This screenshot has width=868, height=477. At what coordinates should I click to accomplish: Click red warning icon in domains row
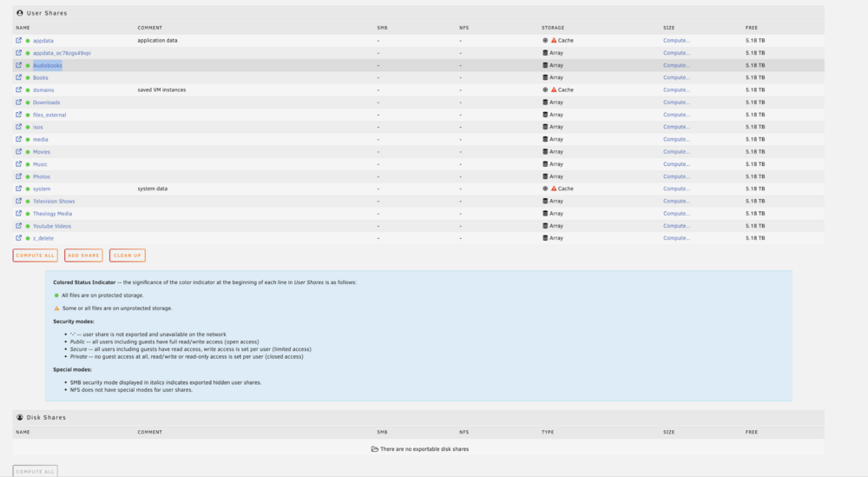(x=554, y=89)
